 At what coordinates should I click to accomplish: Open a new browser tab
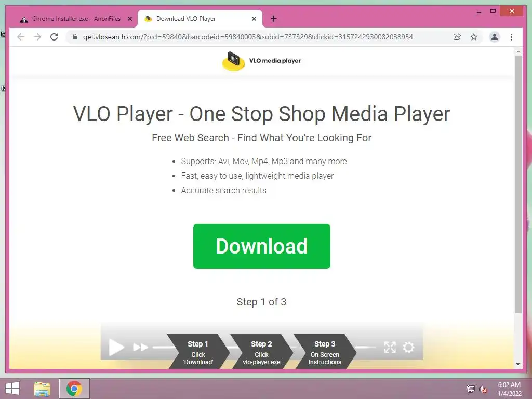click(x=274, y=19)
